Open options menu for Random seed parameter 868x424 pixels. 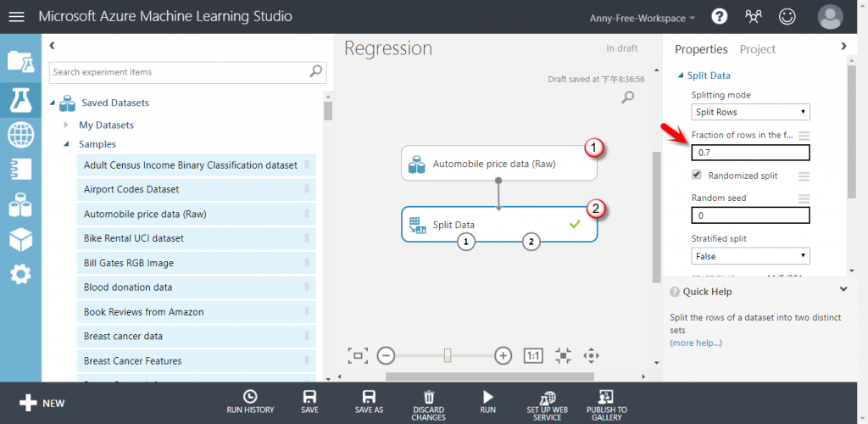pyautogui.click(x=804, y=198)
